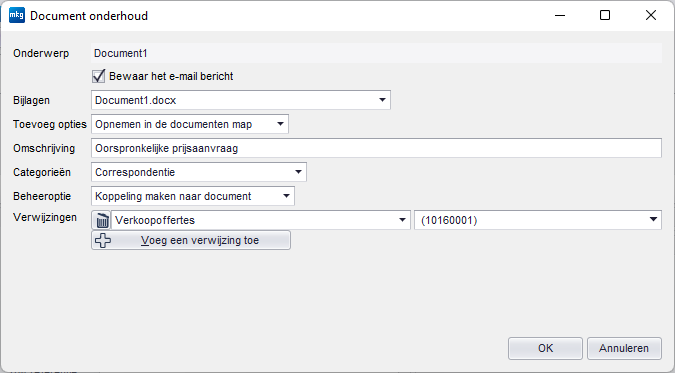The image size is (675, 373).
Task: Uncheck 'Bewaar het e-mail bericht' checkbox
Action: pyautogui.click(x=99, y=76)
